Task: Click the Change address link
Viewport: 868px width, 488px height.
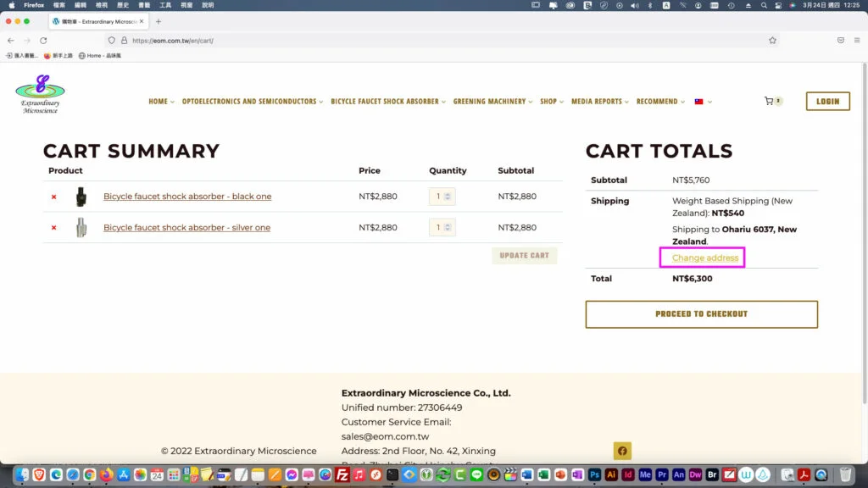Action: tap(704, 258)
